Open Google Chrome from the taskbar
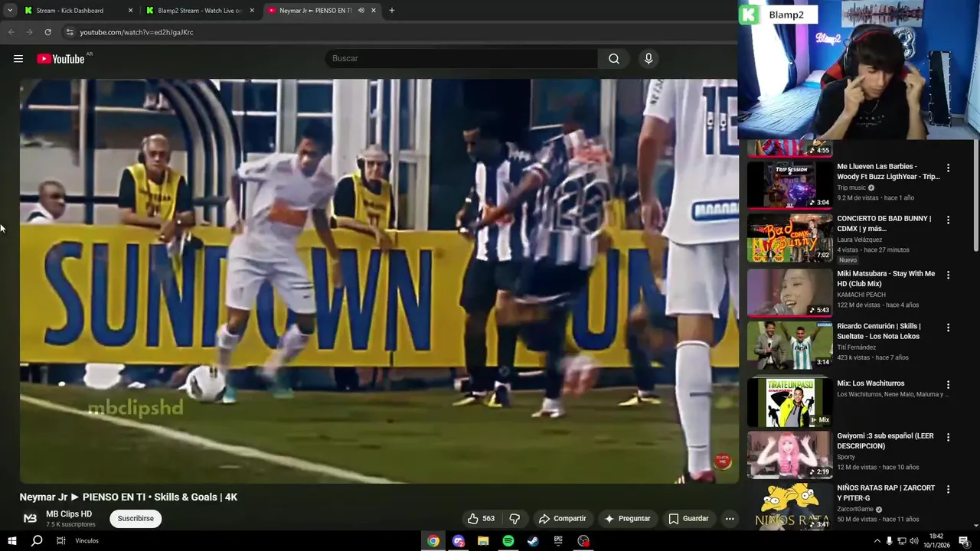Viewport: 980px width, 551px height. point(433,541)
